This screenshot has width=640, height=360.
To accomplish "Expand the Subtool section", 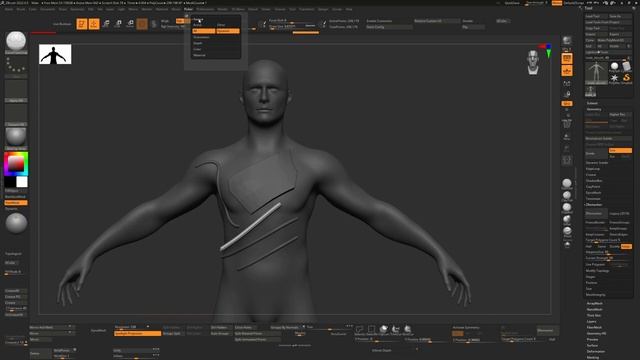I will 592,103.
